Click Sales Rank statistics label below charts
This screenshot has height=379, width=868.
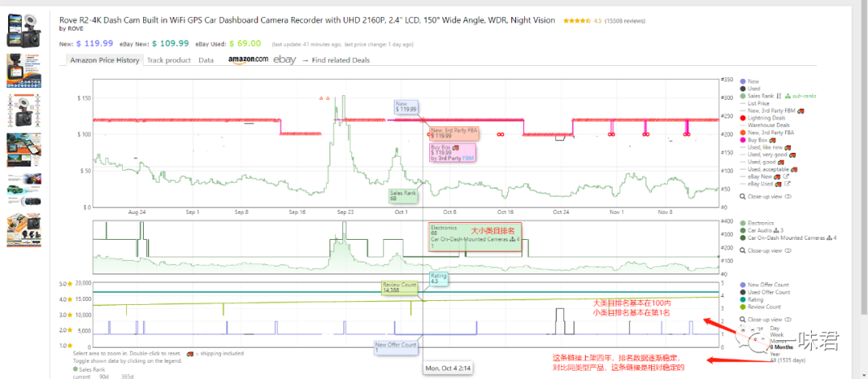pos(88,369)
